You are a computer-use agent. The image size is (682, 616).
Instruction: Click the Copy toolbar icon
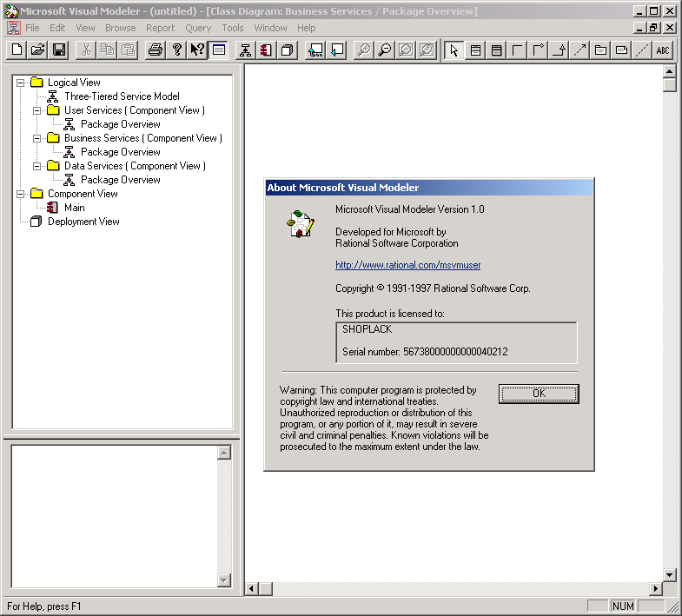(107, 50)
